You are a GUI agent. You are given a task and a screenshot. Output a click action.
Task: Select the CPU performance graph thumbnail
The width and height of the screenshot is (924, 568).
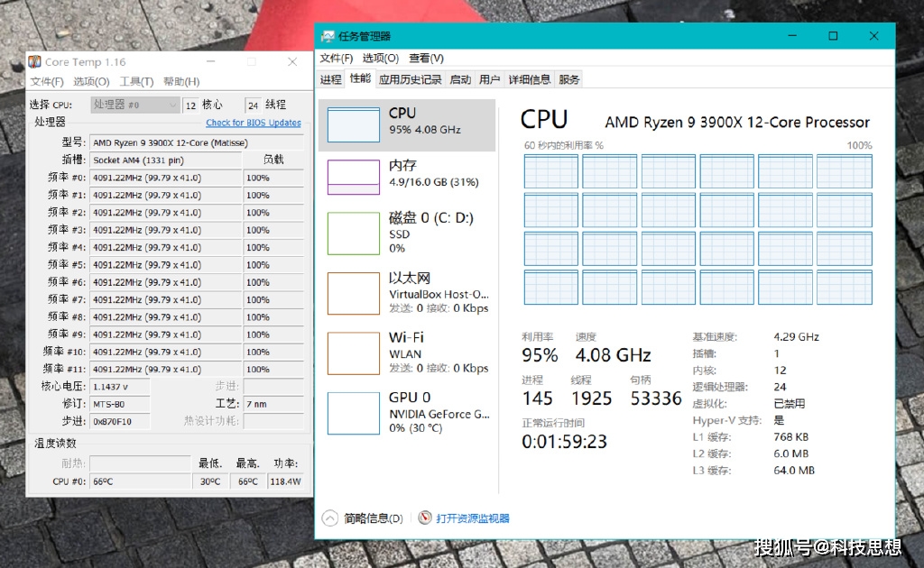[354, 124]
